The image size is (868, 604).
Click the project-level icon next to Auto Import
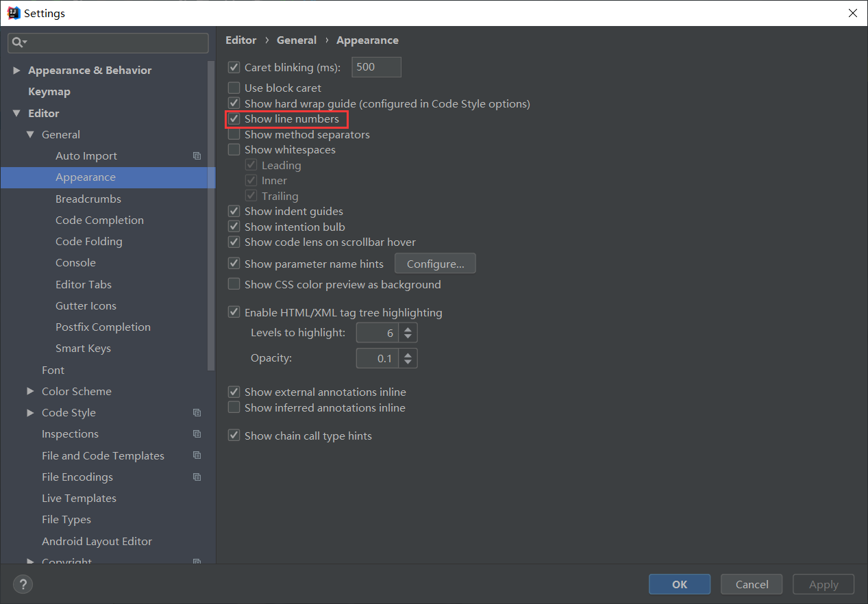[197, 156]
